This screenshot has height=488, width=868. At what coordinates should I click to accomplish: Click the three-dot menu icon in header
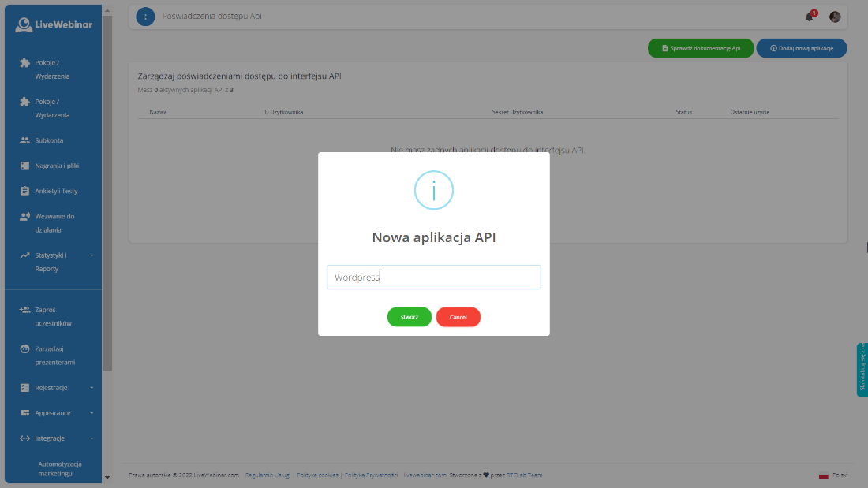tap(145, 17)
